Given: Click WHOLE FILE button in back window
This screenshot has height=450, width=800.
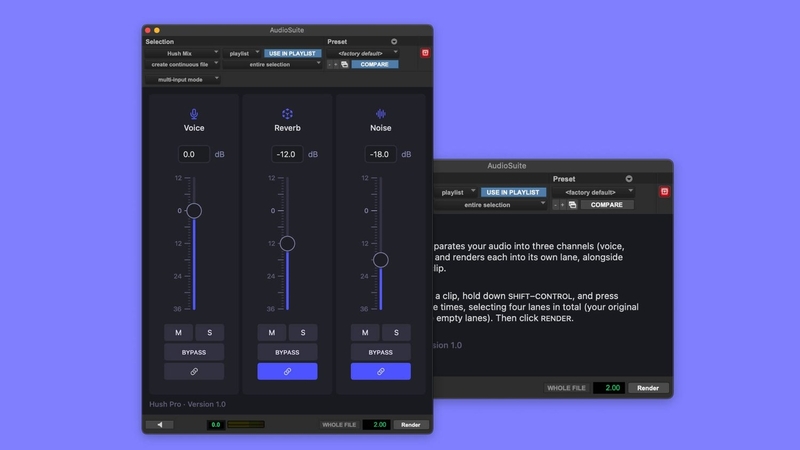Looking at the screenshot, I should tap(566, 388).
